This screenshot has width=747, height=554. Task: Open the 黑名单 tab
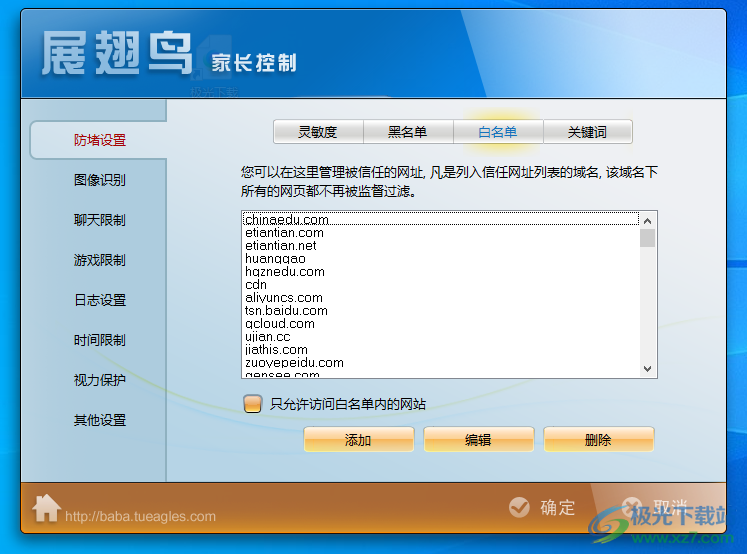[408, 132]
